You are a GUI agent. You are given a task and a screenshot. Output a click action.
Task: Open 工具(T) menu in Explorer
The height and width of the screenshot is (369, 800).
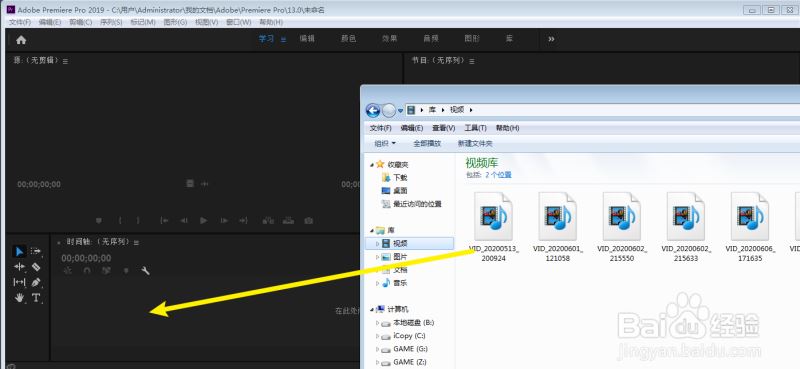[x=476, y=128]
